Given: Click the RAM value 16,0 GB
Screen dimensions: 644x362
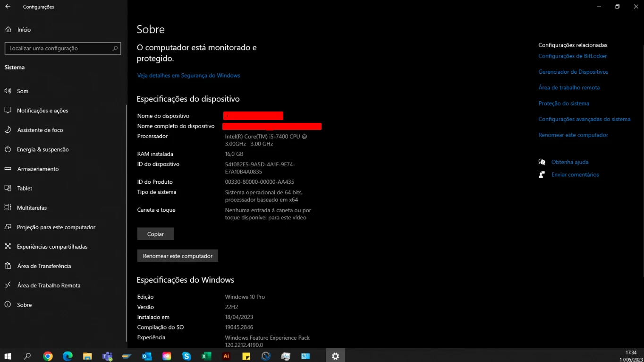Looking at the screenshot, I should point(234,154).
